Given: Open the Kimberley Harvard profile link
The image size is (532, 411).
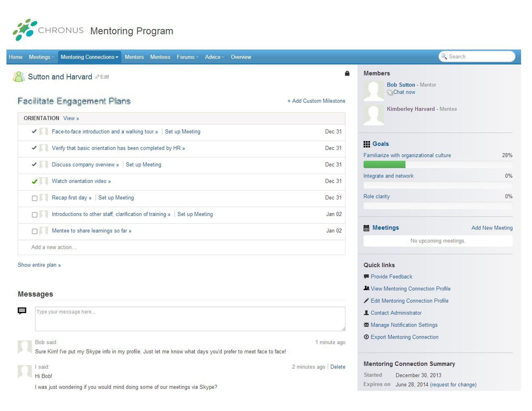Looking at the screenshot, I should (x=411, y=109).
